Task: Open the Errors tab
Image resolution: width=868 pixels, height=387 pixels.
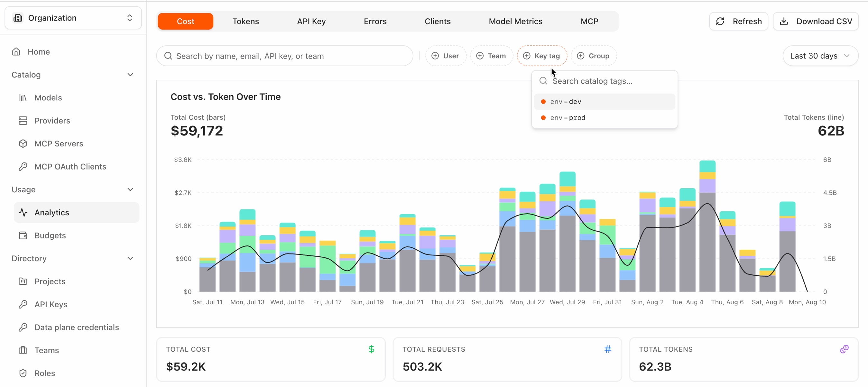Action: 375,21
